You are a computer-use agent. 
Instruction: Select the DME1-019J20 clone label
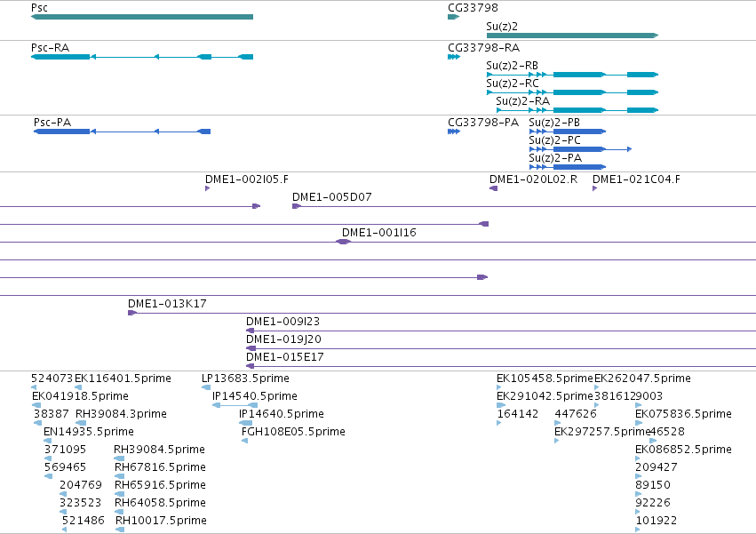click(x=283, y=339)
